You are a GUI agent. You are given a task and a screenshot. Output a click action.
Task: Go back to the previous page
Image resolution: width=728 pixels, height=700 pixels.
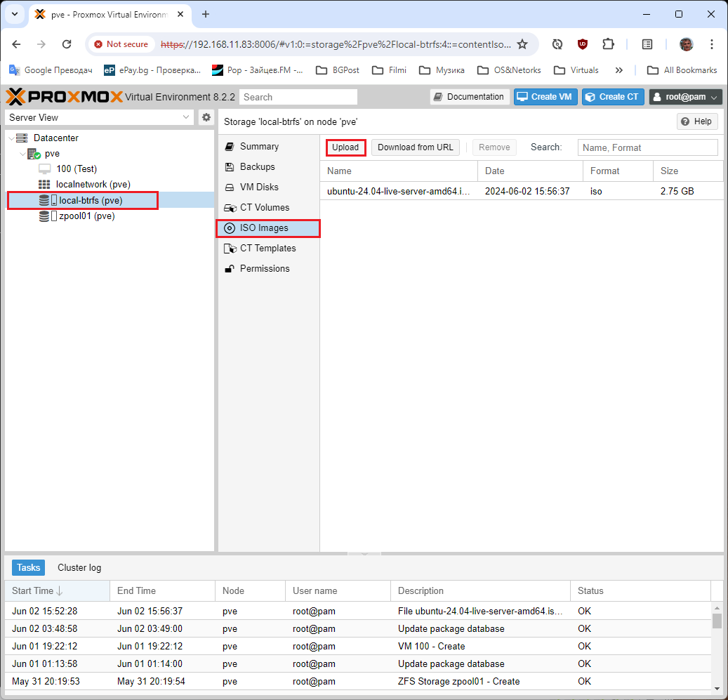tap(16, 44)
